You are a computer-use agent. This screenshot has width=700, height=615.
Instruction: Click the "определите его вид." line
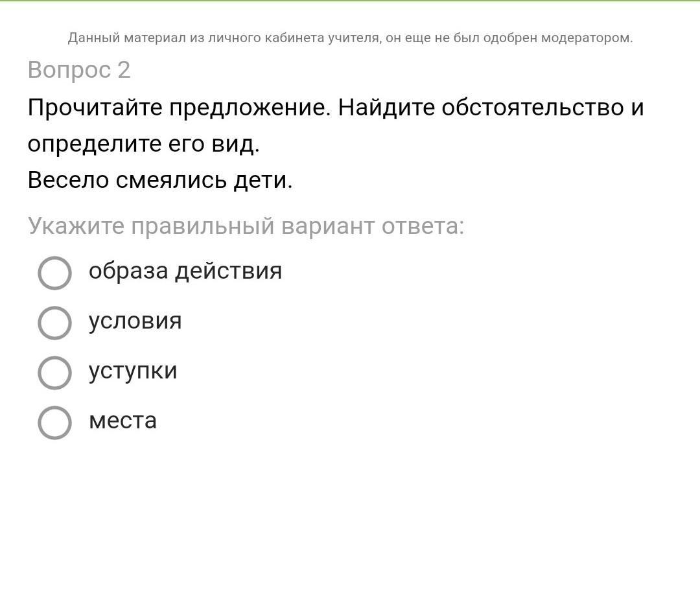(143, 144)
